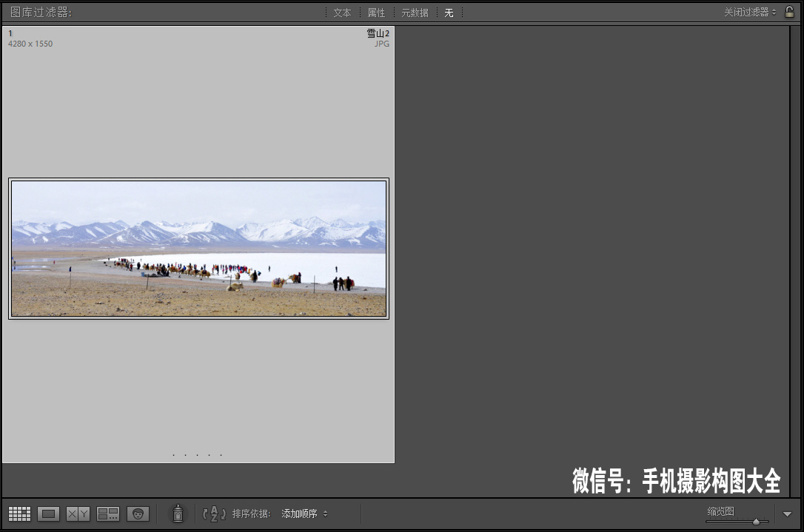Image resolution: width=804 pixels, height=532 pixels.
Task: Click the index number 1 in cell
Action: click(x=10, y=33)
